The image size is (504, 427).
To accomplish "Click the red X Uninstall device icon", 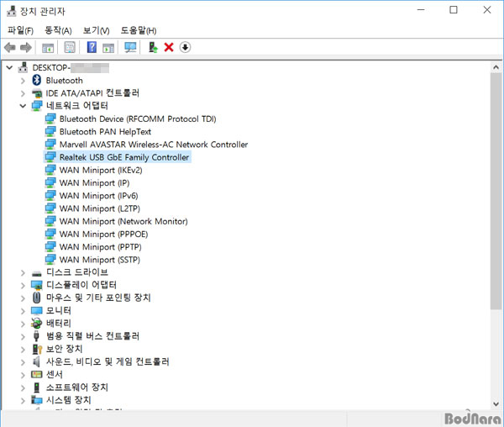I will 169,47.
